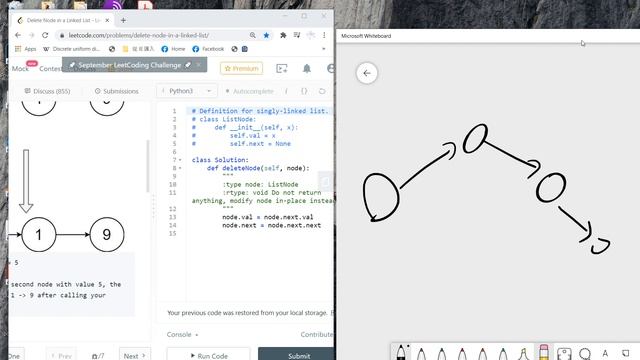The image size is (640, 360).
Task: Open the LeetCode profile avatar
Action: tap(331, 68)
